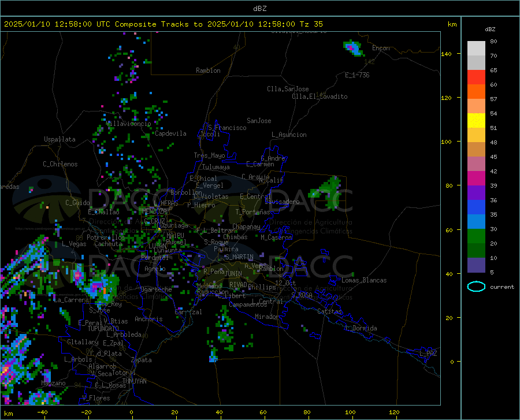Click the S_ROSA label
The height and width of the screenshot is (420, 520).
302,295
